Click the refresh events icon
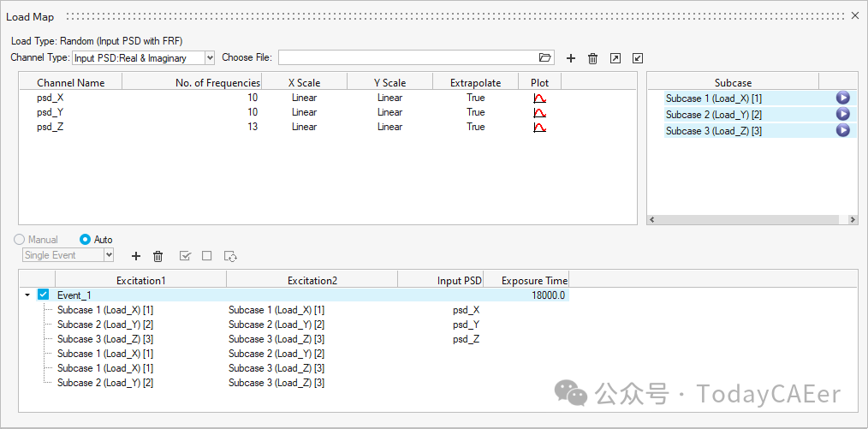868x429 pixels. point(231,256)
